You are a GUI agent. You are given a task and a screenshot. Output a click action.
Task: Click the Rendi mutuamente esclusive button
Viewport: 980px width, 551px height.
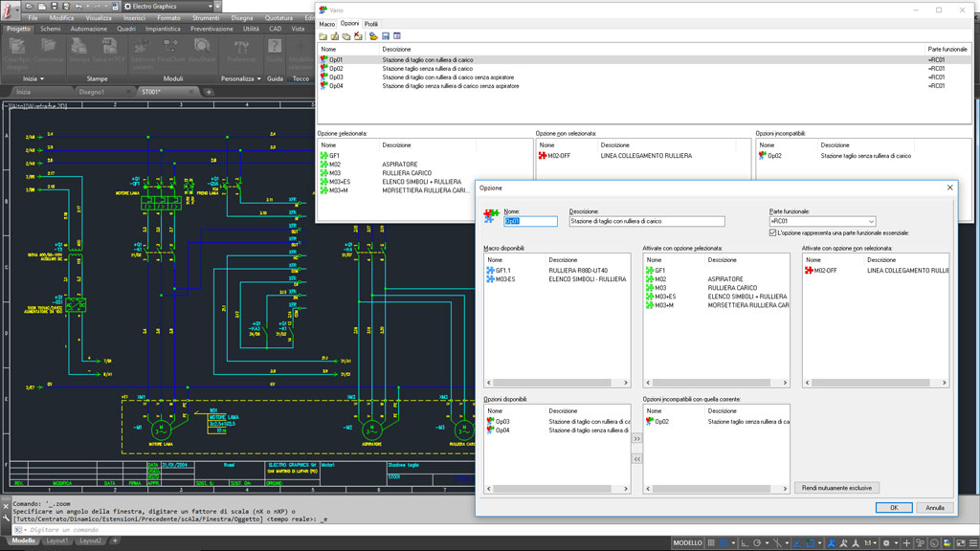tap(836, 488)
